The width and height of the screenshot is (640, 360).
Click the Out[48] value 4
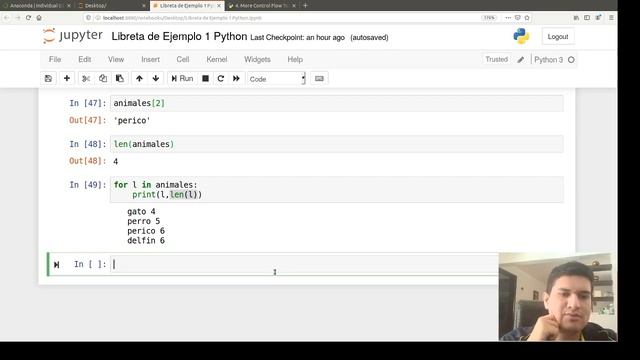coord(116,162)
